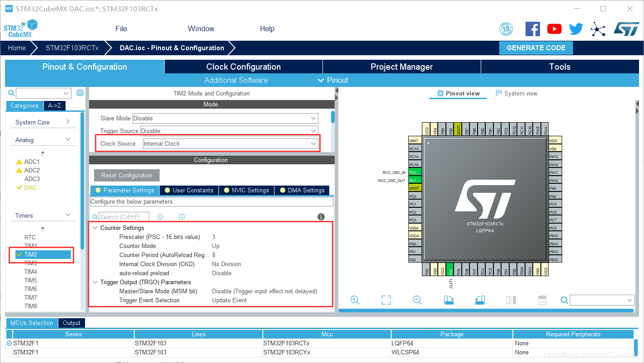Viewport: 644px width, 363px height.
Task: Fit the chip view to screen
Action: pyautogui.click(x=386, y=300)
